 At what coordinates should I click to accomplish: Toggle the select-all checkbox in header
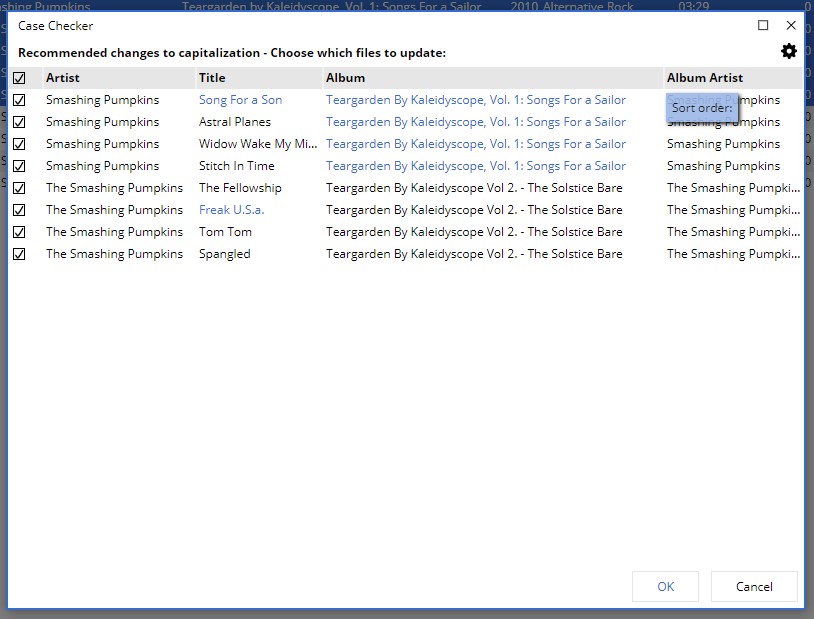[19, 78]
